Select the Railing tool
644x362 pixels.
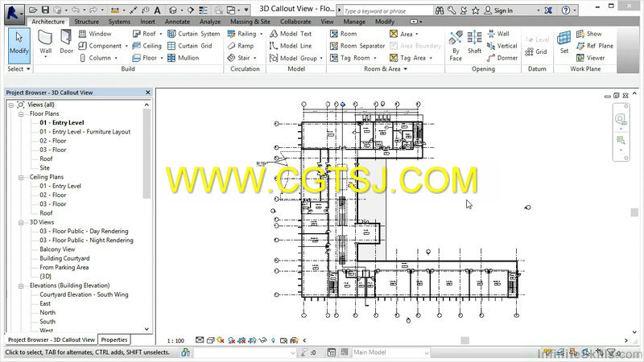point(242,34)
